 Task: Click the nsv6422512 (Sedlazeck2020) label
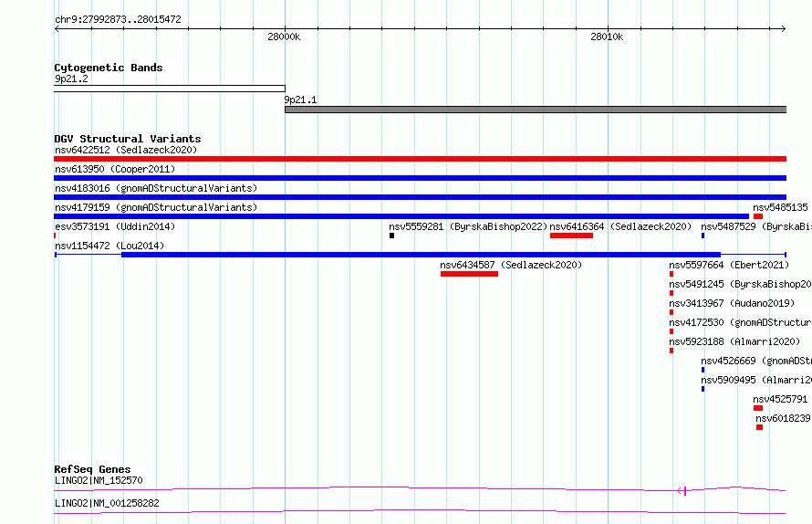(x=126, y=150)
